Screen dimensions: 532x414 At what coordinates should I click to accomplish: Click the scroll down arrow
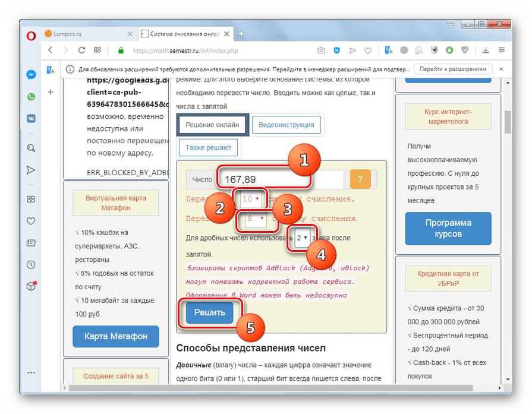[508, 379]
